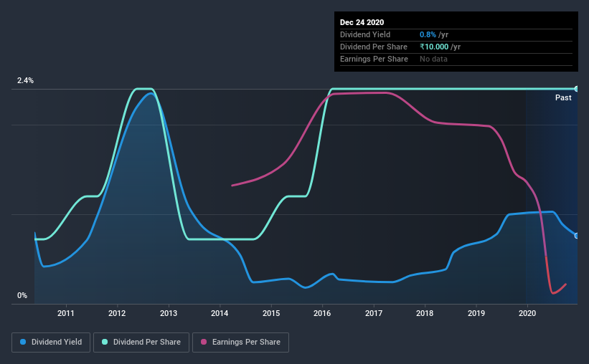Select the Dividend Per Share endpoint marker
Screen dimensions: 589x364
(x=577, y=89)
